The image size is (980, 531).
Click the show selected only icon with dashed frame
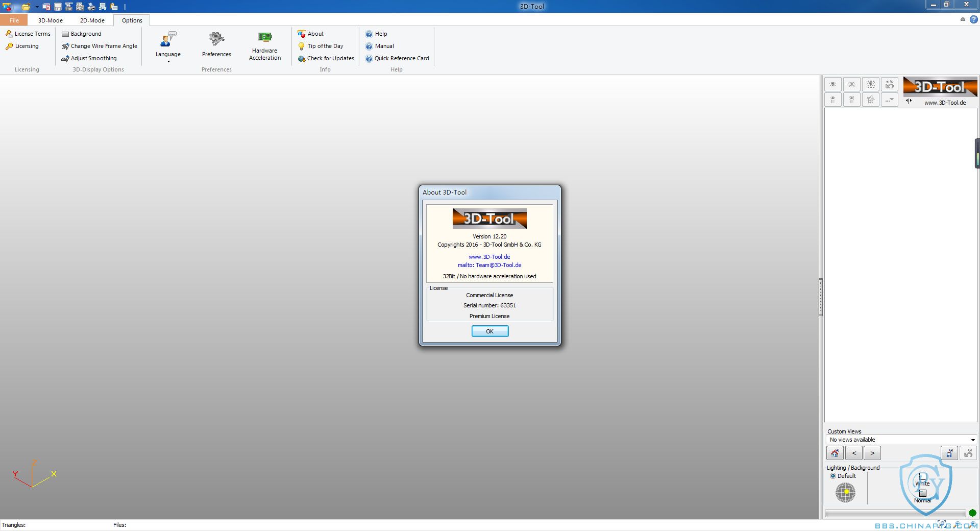pos(871,84)
